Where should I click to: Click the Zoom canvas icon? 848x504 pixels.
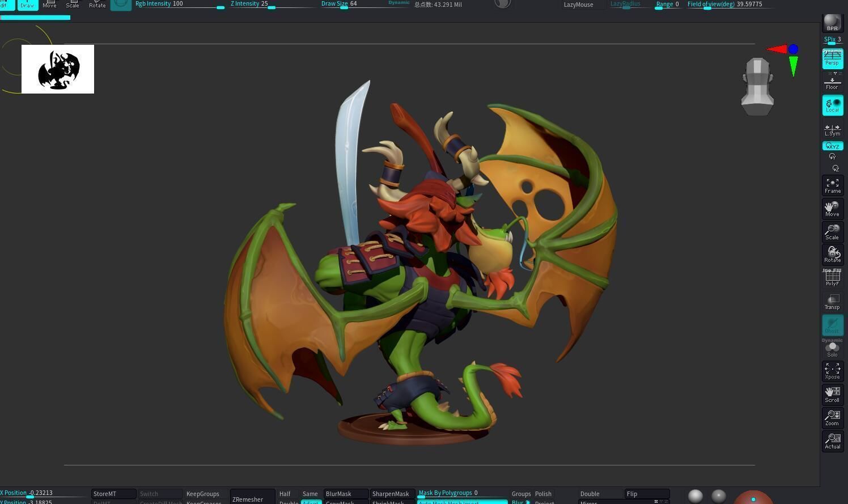tap(832, 418)
